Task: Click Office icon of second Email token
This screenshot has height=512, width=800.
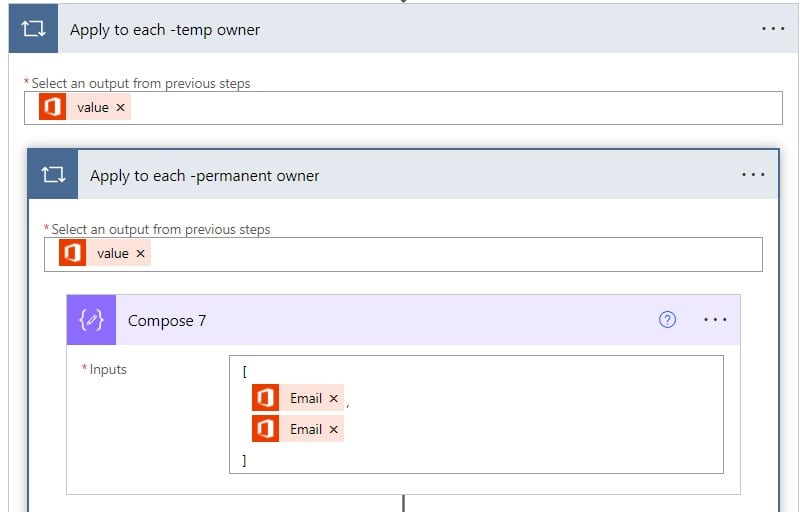Action: pos(265,429)
